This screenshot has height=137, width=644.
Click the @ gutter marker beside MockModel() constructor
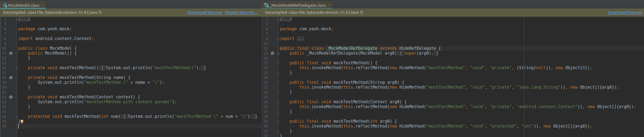coord(11,53)
